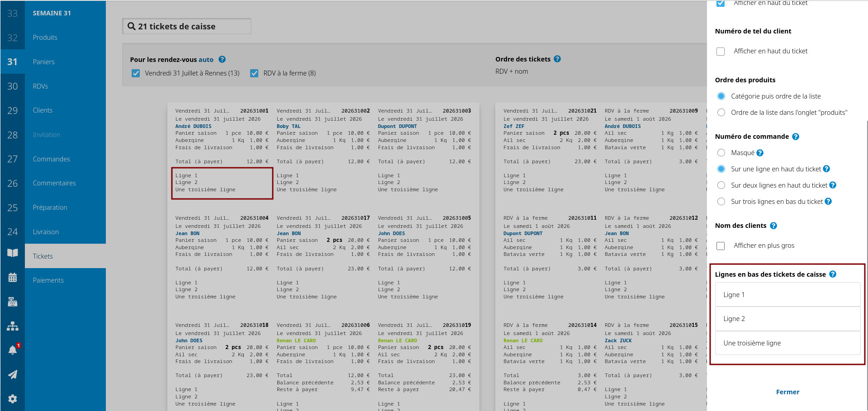Open the Commandes menu item
This screenshot has width=868, height=411.
[x=52, y=159]
